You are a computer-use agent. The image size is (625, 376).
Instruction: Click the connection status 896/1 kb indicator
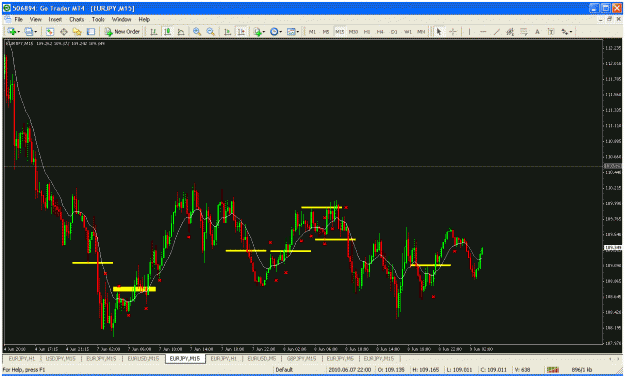(x=583, y=370)
